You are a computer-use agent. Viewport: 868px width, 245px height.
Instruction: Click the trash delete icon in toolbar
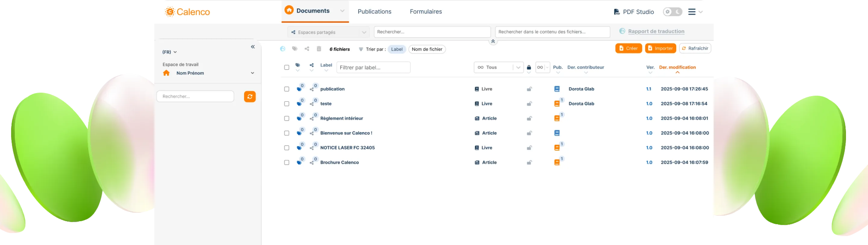(319, 49)
